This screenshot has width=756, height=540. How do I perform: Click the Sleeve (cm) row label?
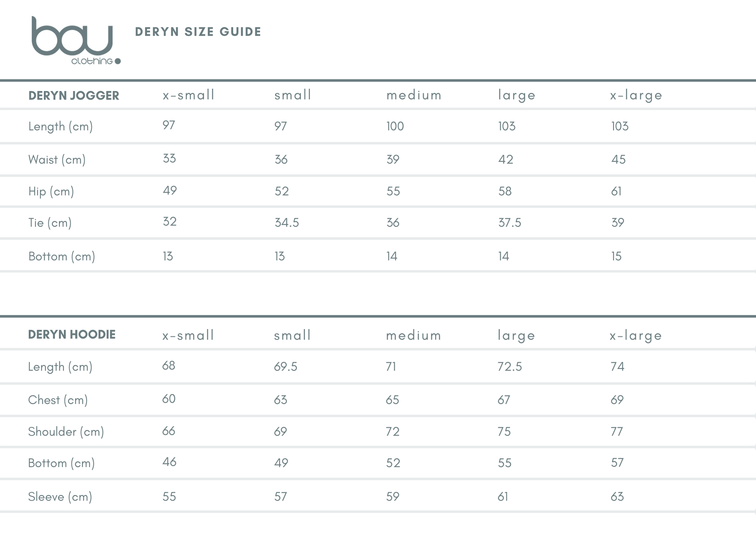click(x=60, y=497)
